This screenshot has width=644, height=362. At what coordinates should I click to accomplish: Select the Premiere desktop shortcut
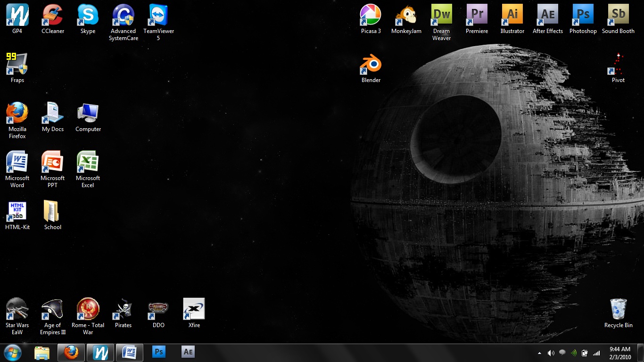(477, 19)
